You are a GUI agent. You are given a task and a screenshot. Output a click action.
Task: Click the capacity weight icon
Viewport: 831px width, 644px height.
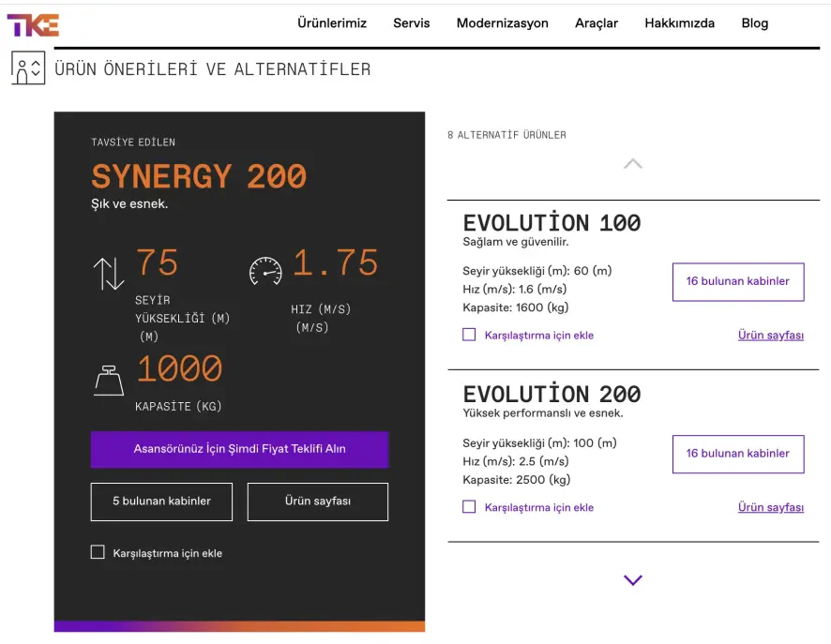(x=109, y=381)
